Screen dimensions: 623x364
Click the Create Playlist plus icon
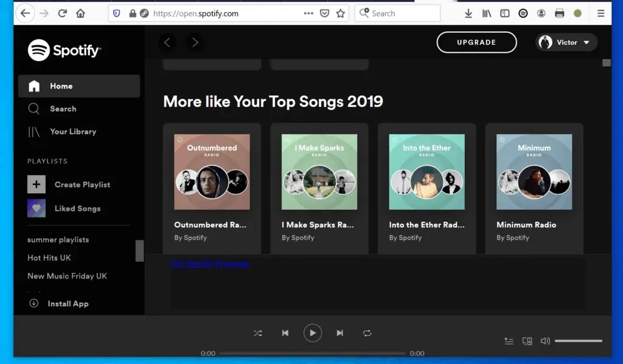click(x=36, y=184)
